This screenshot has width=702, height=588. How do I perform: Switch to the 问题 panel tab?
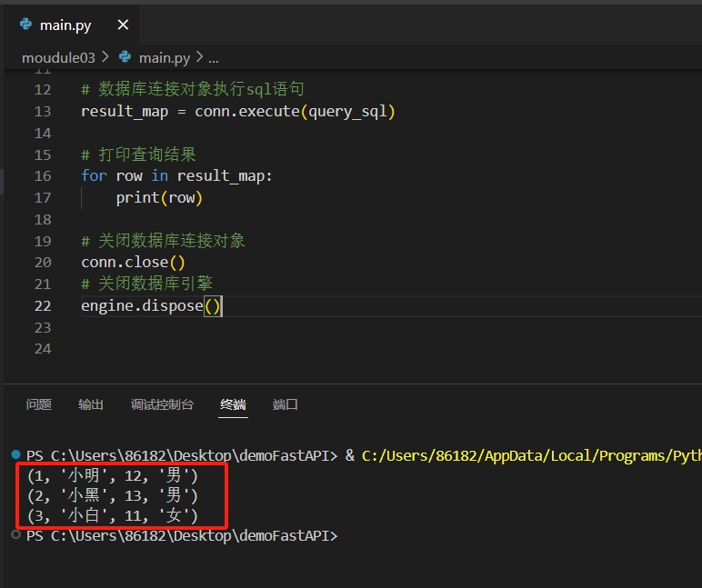(x=39, y=404)
